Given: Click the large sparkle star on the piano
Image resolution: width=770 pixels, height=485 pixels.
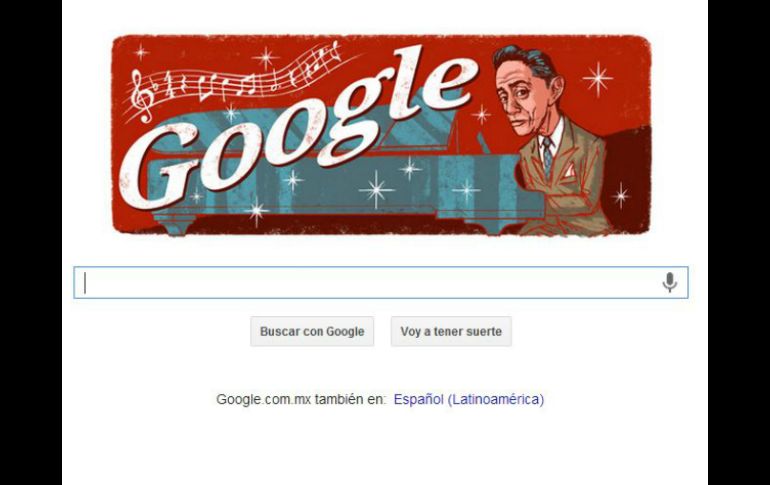Looking at the screenshot, I should pos(376,189).
